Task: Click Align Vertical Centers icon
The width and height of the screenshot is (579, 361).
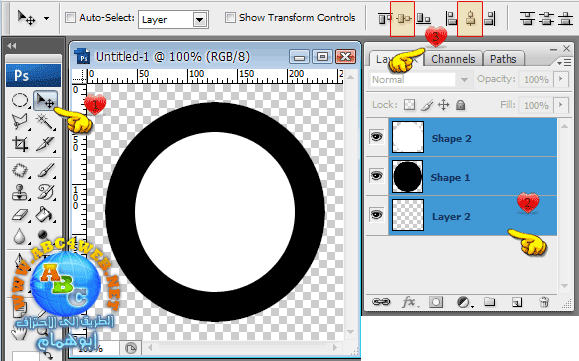Action: 402,18
